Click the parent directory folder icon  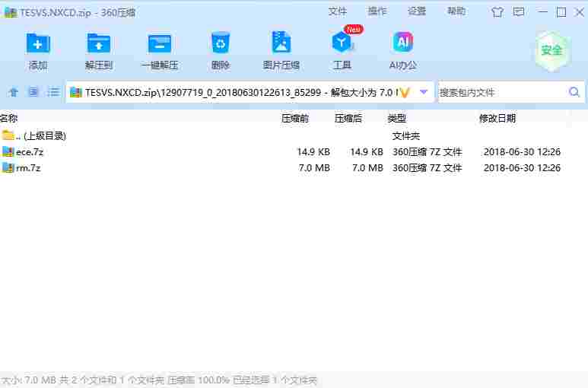click(x=8, y=135)
